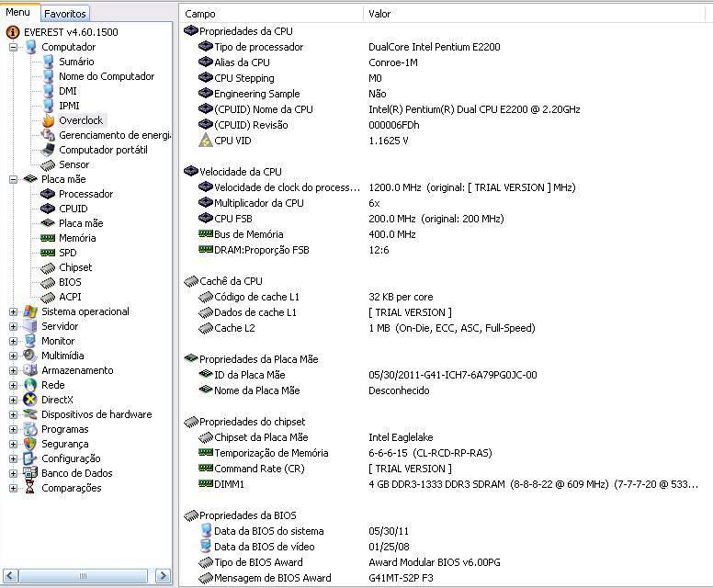Select the CPU Stepping row

(x=446, y=78)
